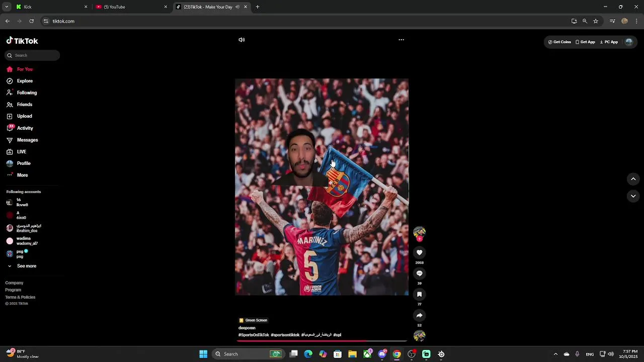Open the TikTok profile avatar menu
Image resolution: width=644 pixels, height=362 pixels.
[x=629, y=42]
